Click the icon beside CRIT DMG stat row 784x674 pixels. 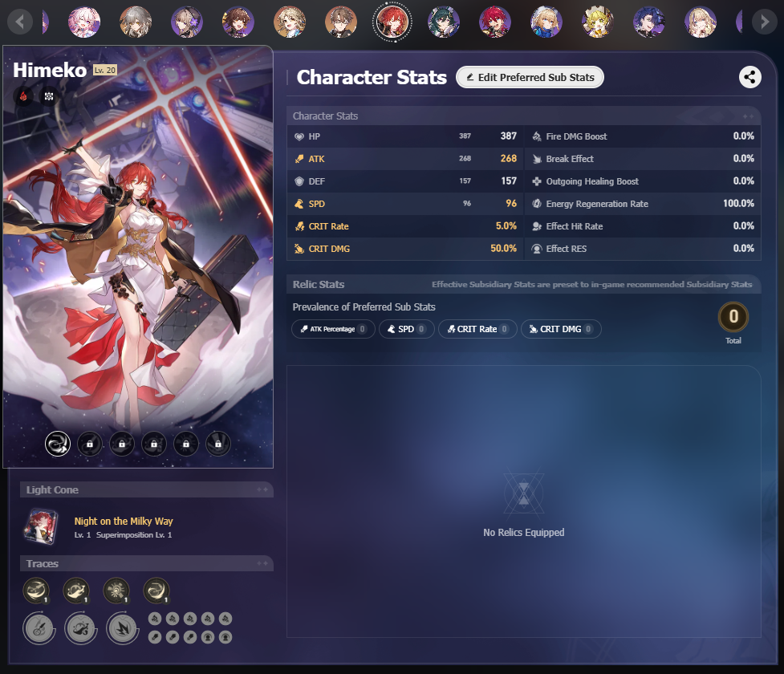(299, 249)
